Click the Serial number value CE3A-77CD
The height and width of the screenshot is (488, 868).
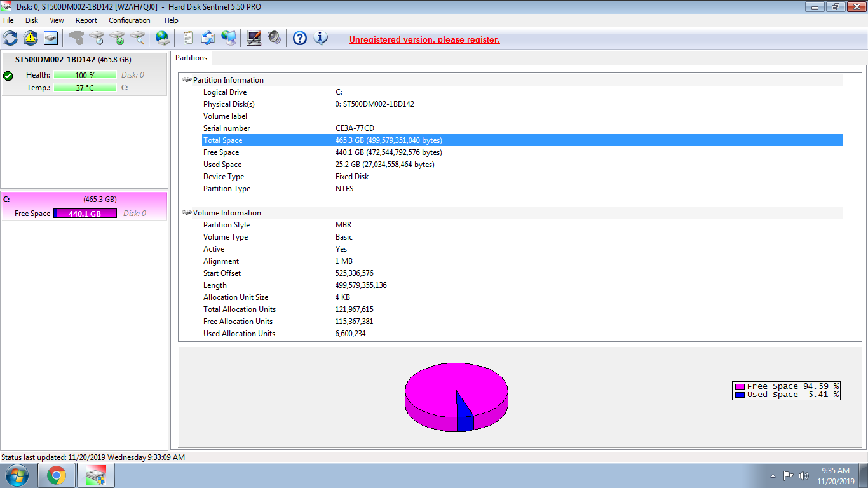tap(355, 128)
